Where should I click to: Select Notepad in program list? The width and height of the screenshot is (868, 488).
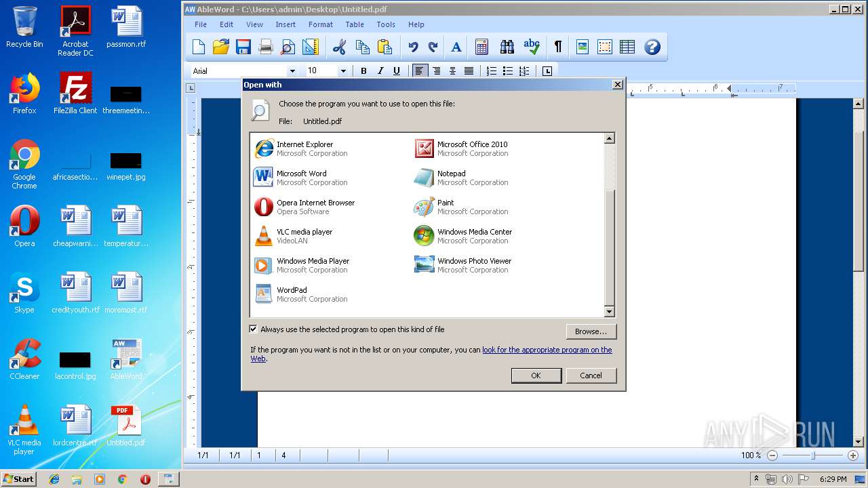pyautogui.click(x=462, y=178)
